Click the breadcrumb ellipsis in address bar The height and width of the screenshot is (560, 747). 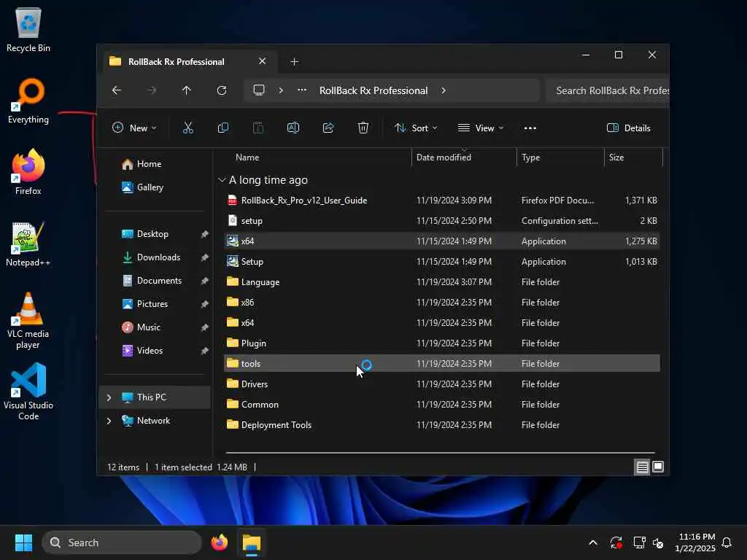[302, 90]
